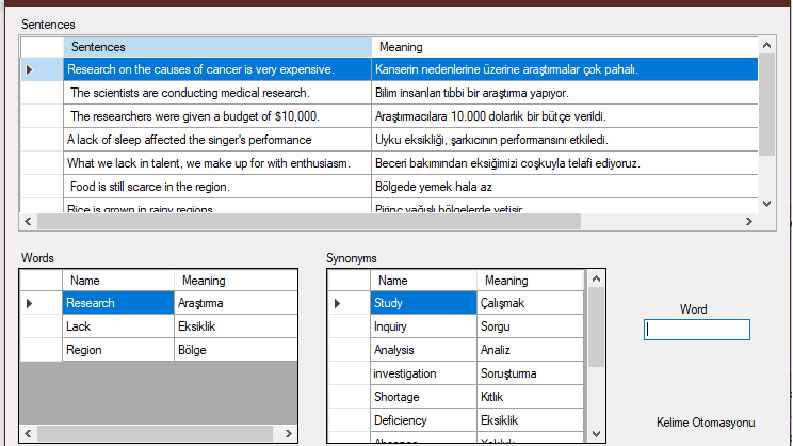Click row header arrow of Study row
The height and width of the screenshot is (446, 793).
pyautogui.click(x=349, y=303)
